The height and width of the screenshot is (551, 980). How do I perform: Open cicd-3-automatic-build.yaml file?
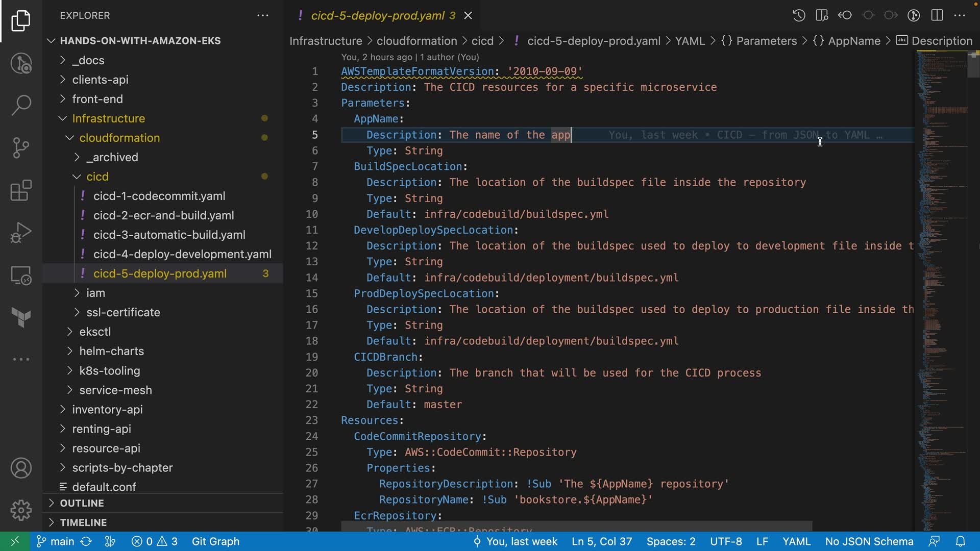[x=169, y=235]
